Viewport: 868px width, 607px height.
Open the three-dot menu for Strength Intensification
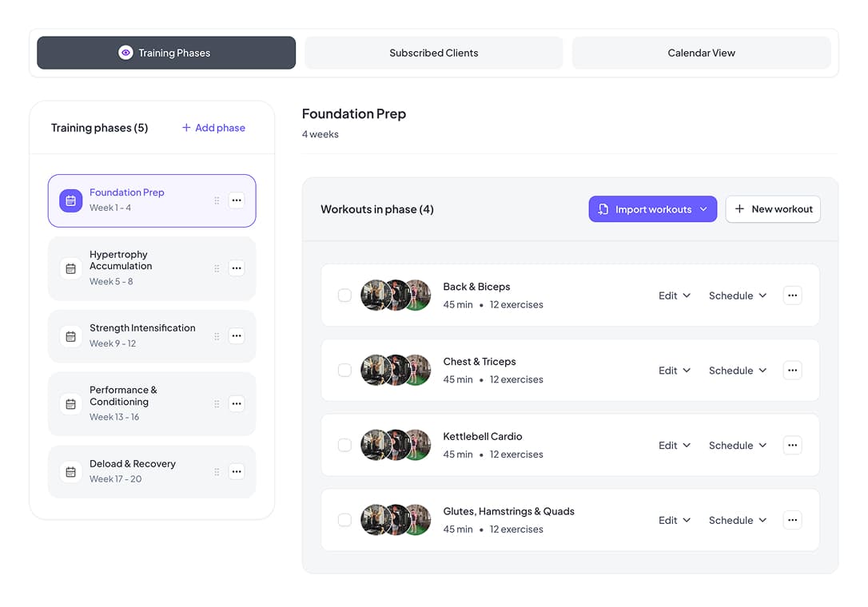click(x=237, y=336)
